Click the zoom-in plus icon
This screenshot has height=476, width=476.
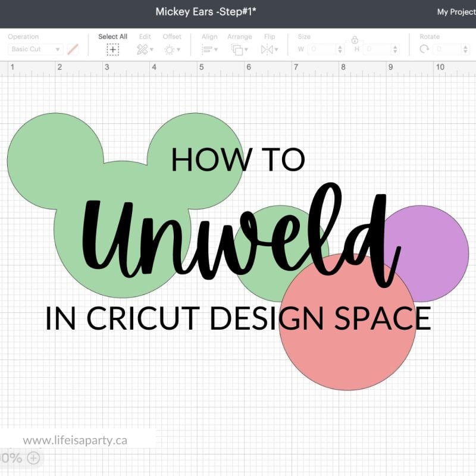pyautogui.click(x=35, y=458)
